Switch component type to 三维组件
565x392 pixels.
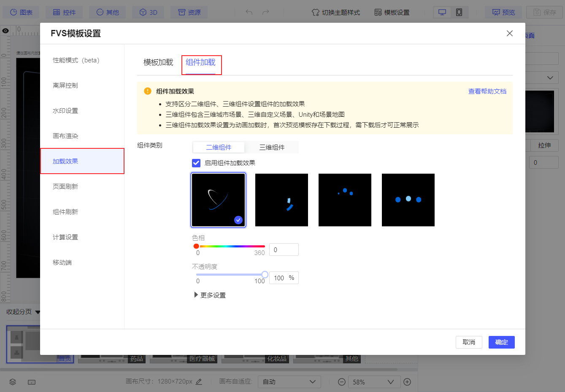pyautogui.click(x=271, y=147)
